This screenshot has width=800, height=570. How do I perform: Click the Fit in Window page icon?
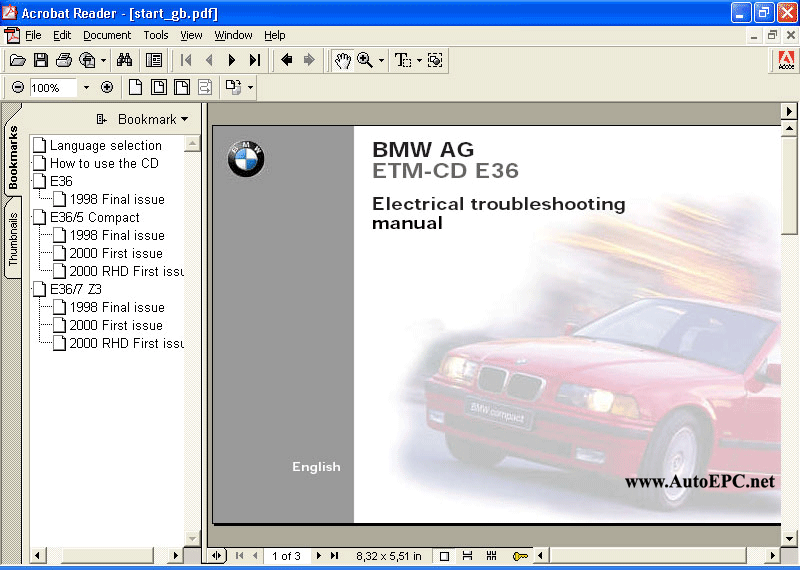click(159, 87)
